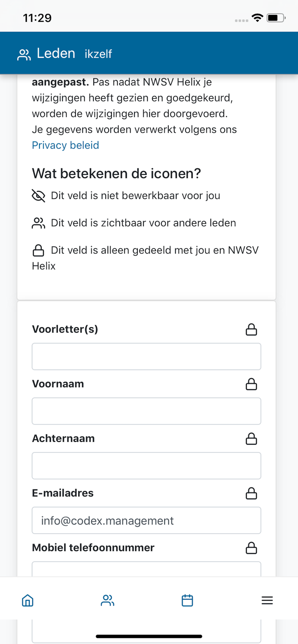
Task: Edit the E-mailadres field with info@codex.management
Action: pos(146,520)
